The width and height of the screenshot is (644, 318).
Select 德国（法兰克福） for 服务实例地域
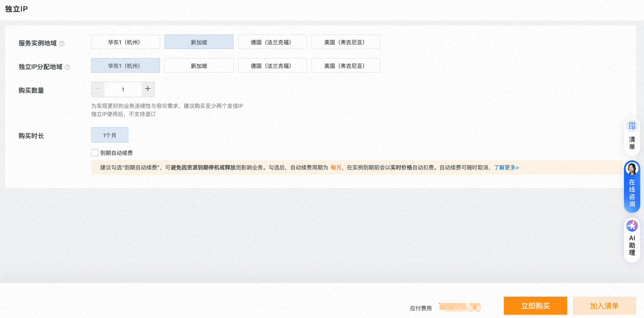click(273, 42)
